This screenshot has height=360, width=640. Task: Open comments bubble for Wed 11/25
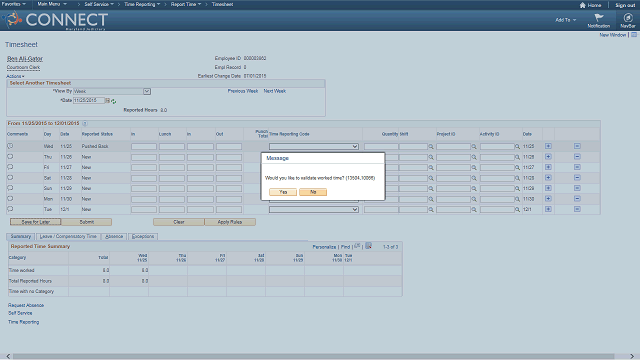[x=10, y=146]
